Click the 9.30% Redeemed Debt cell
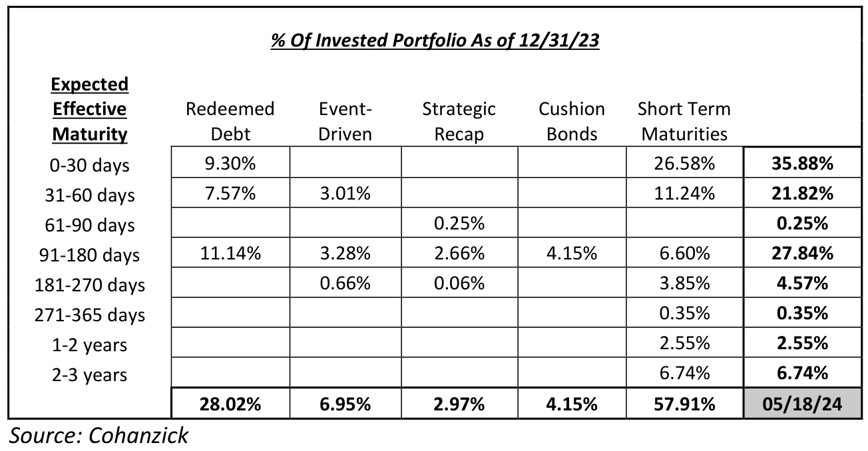The height and width of the screenshot is (451, 868). tap(230, 164)
